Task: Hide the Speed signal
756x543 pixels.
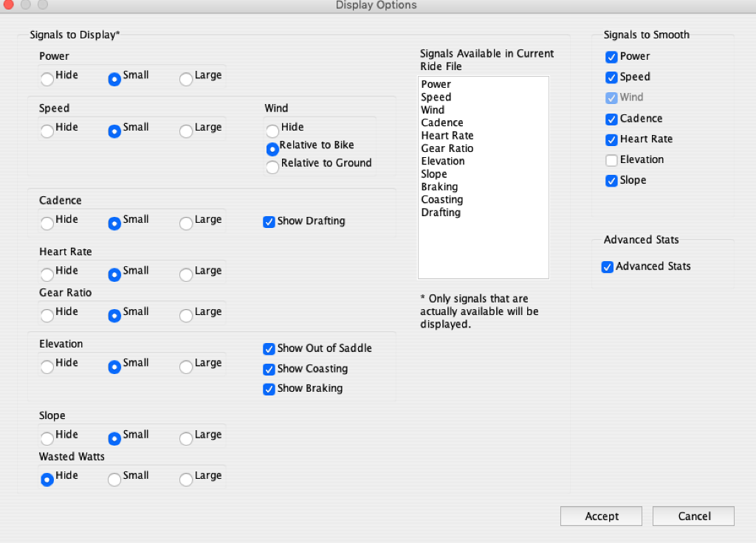Action: (47, 130)
